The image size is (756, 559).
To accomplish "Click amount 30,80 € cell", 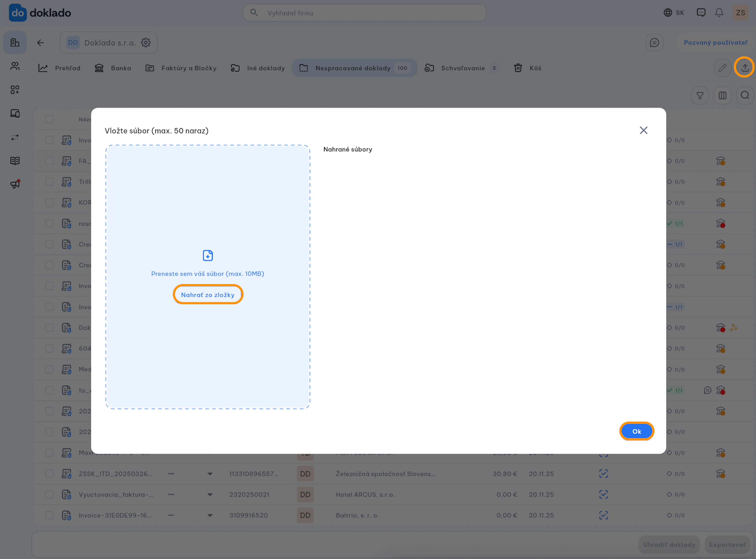I will click(505, 474).
